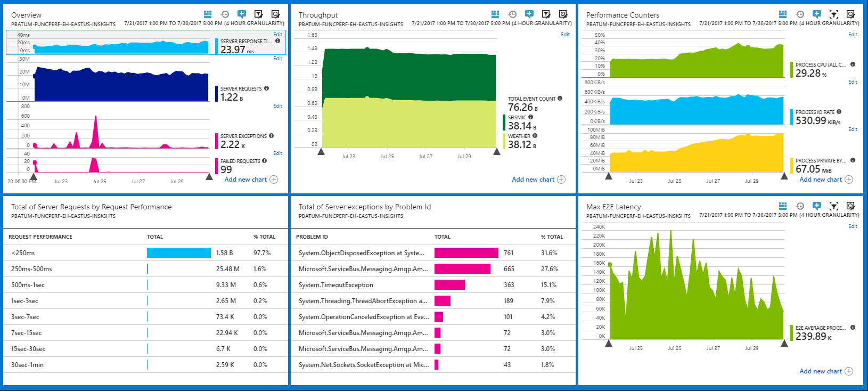Click info icon next to Process IO Rate

839,112
